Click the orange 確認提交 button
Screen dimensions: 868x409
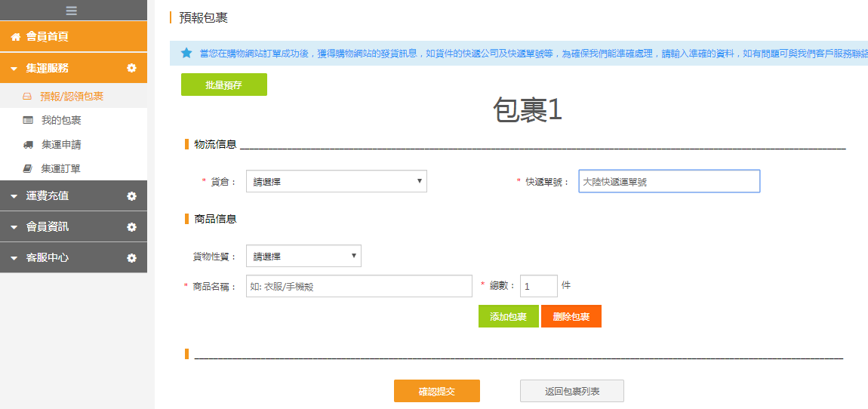coord(437,391)
